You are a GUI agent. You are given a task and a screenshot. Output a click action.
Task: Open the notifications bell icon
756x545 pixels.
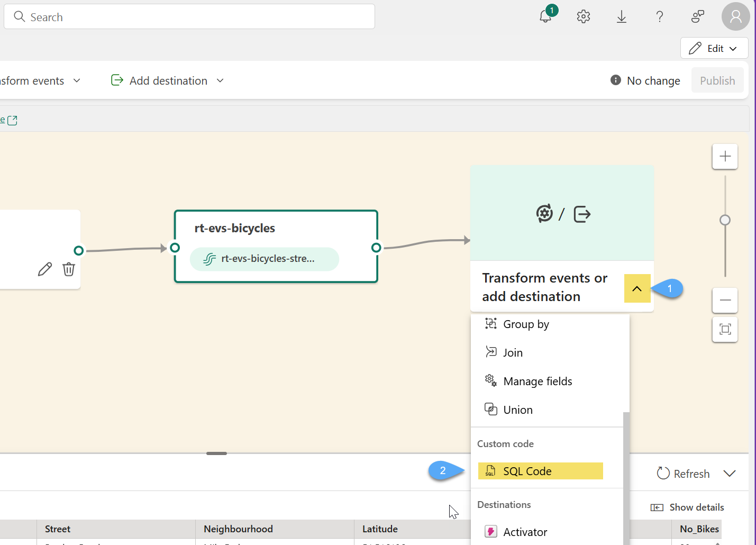coord(545,16)
